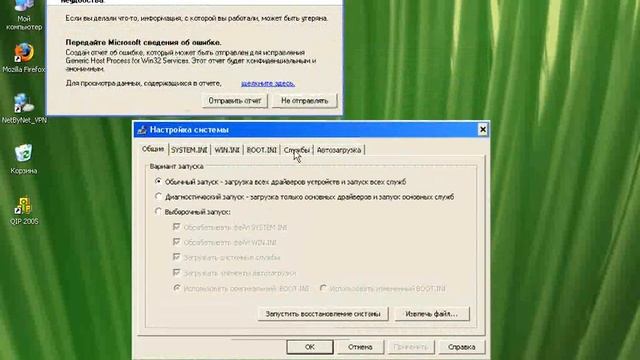640x360 pixels.
Task: Click the Применить button
Action: tap(411, 347)
